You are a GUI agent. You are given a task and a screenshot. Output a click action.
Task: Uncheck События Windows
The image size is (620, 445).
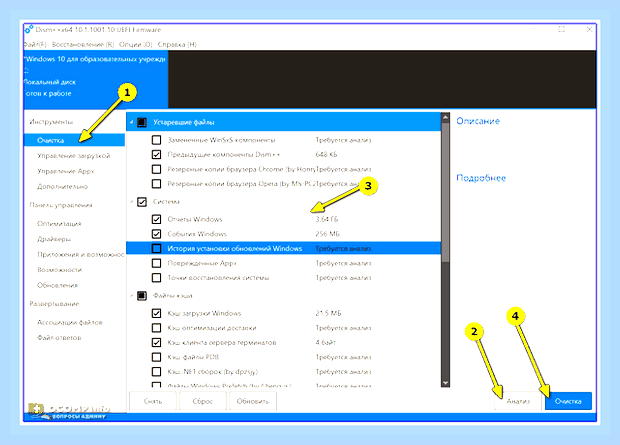click(157, 234)
